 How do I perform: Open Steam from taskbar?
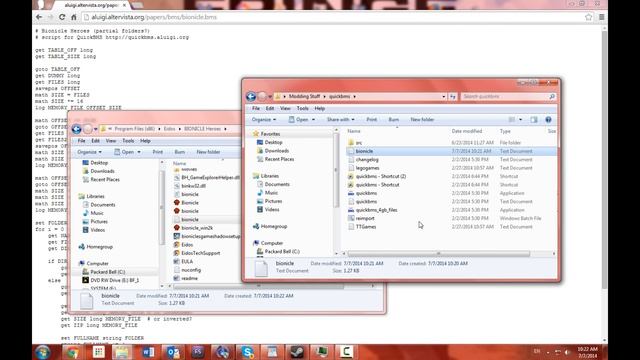coord(297,352)
